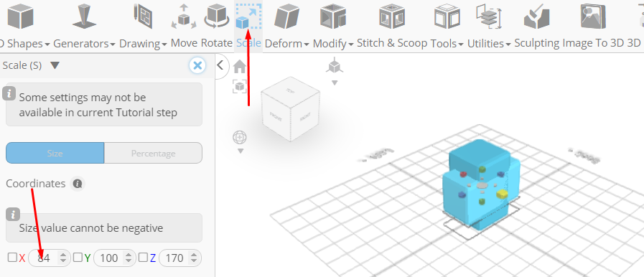This screenshot has height=277, width=644.
Task: Close the Scale panel
Action: pos(197,65)
